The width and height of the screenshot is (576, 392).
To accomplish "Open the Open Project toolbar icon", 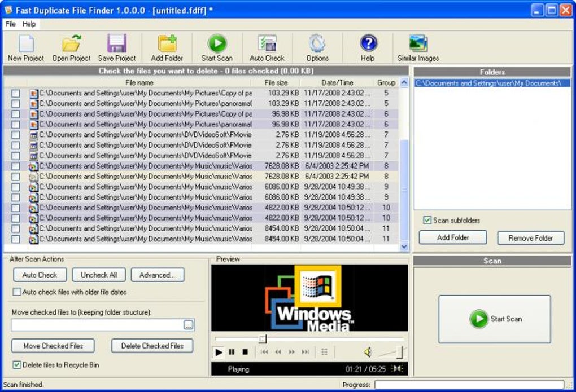I will point(71,43).
